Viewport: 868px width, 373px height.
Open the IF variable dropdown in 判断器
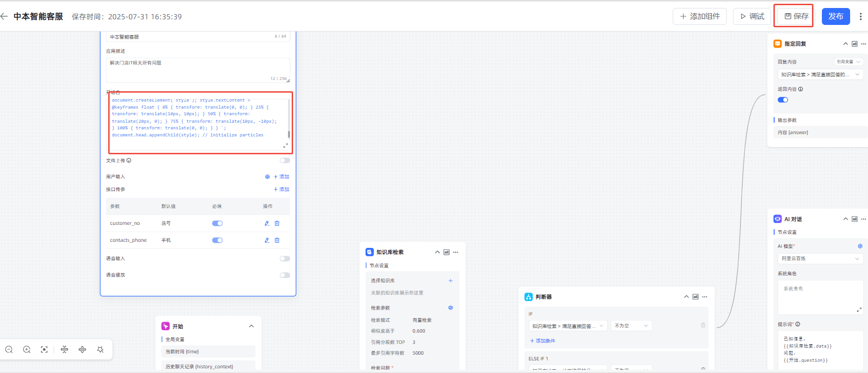click(x=568, y=326)
